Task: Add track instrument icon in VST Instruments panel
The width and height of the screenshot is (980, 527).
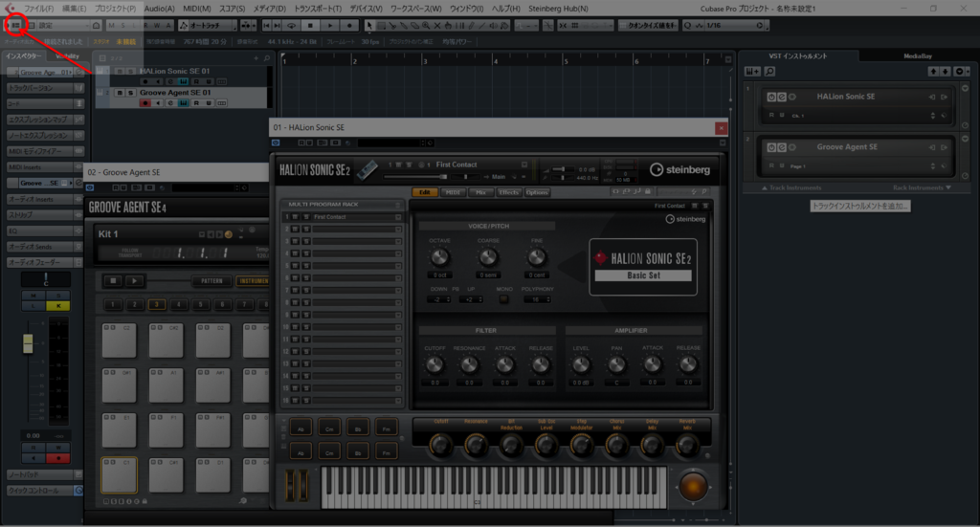Action: (752, 72)
